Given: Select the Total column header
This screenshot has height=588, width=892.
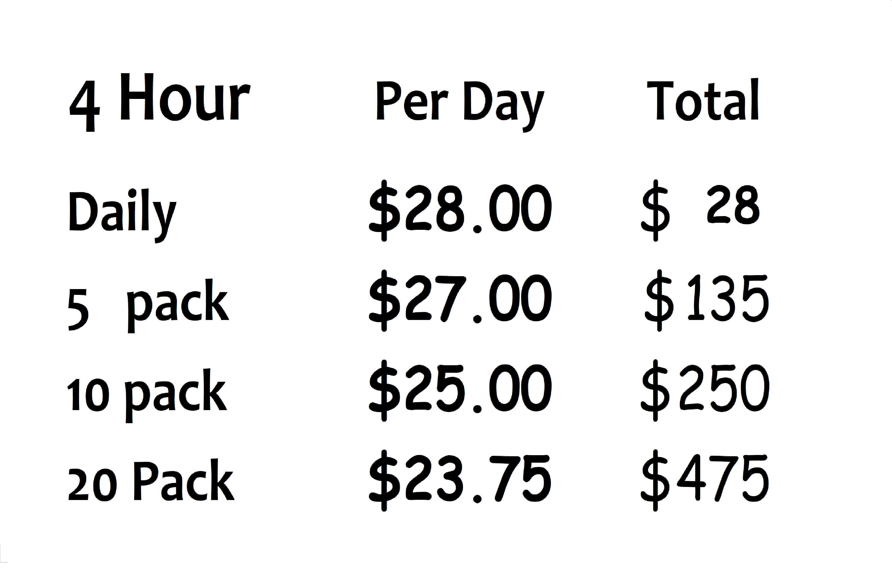Looking at the screenshot, I should tap(703, 100).
